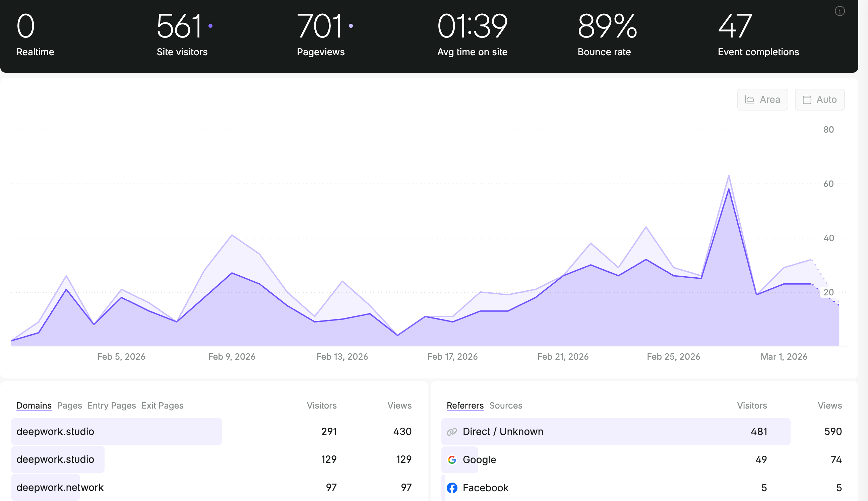This screenshot has width=868, height=501.
Task: Toggle the Pageviews series dot
Action: 351,26
